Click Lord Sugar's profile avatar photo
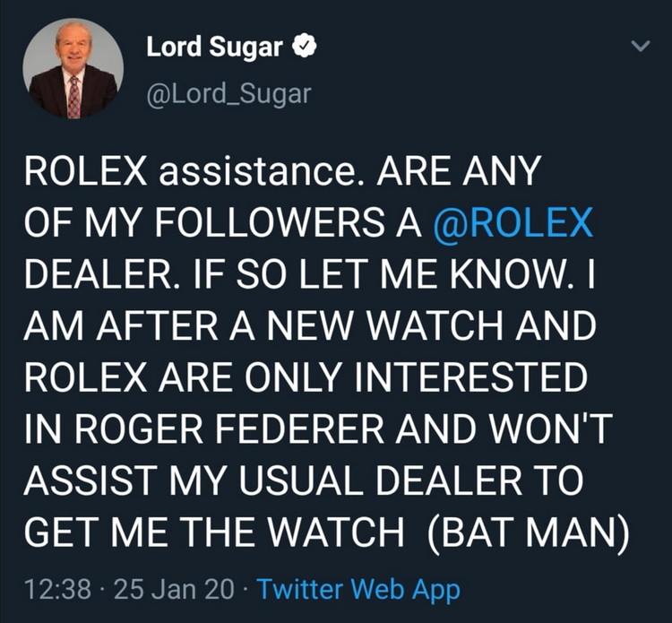The image size is (672, 623). tap(73, 69)
